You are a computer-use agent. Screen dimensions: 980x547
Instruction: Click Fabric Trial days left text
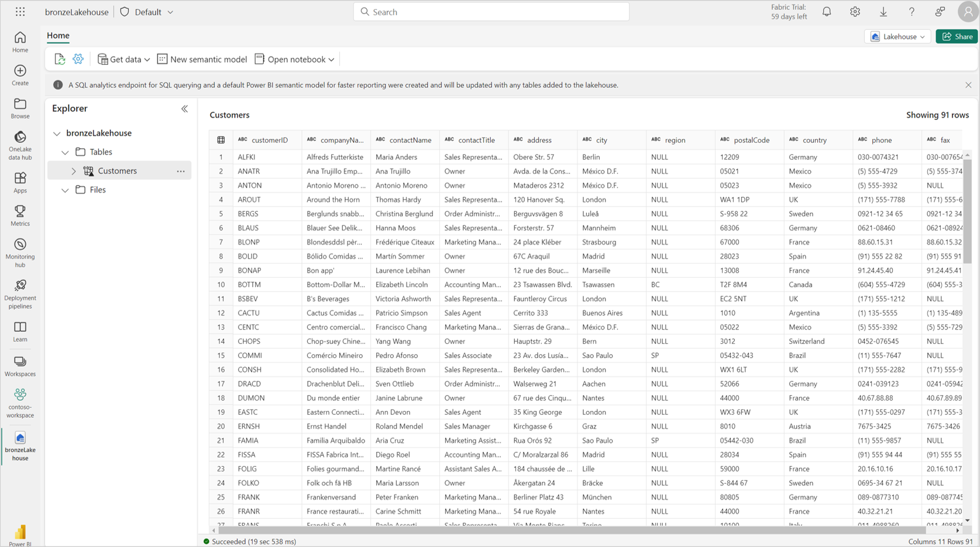[x=789, y=12]
